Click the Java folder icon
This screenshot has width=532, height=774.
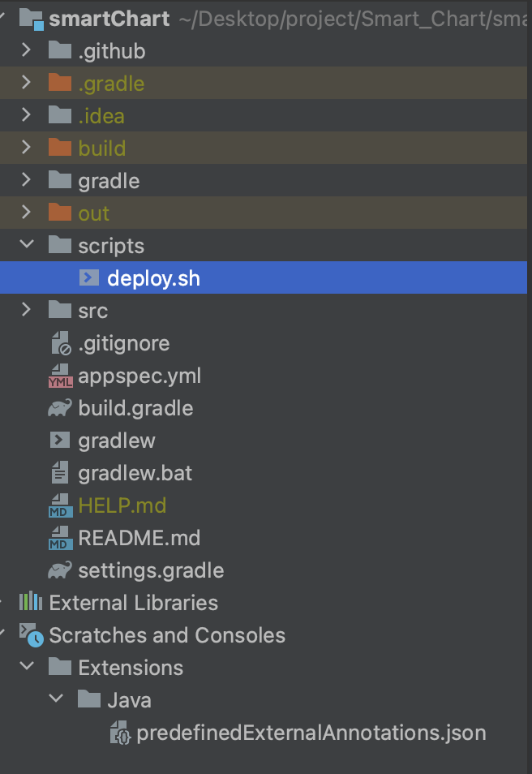click(x=89, y=699)
